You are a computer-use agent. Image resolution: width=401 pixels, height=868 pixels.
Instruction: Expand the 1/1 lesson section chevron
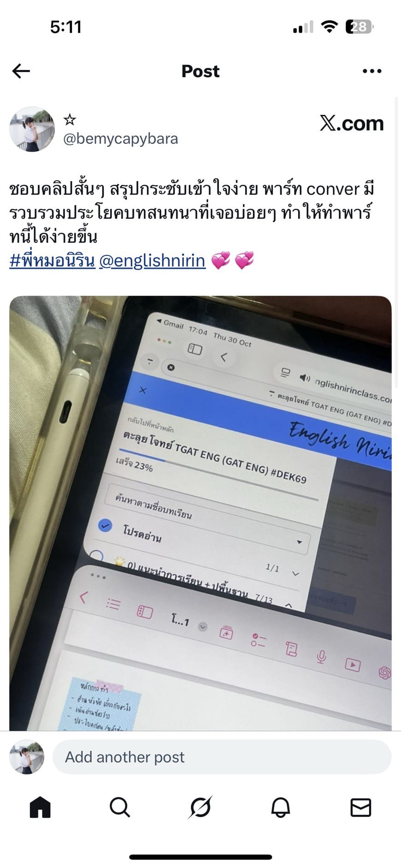click(295, 574)
